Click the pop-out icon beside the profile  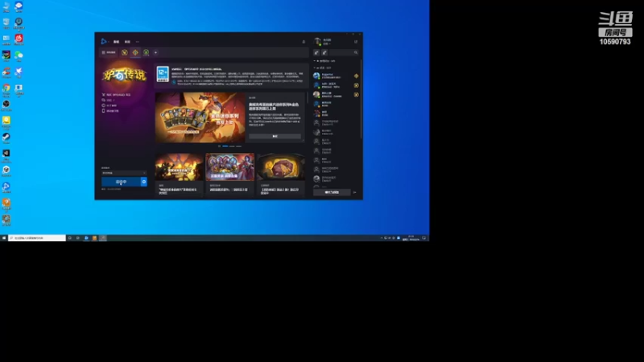[356, 42]
